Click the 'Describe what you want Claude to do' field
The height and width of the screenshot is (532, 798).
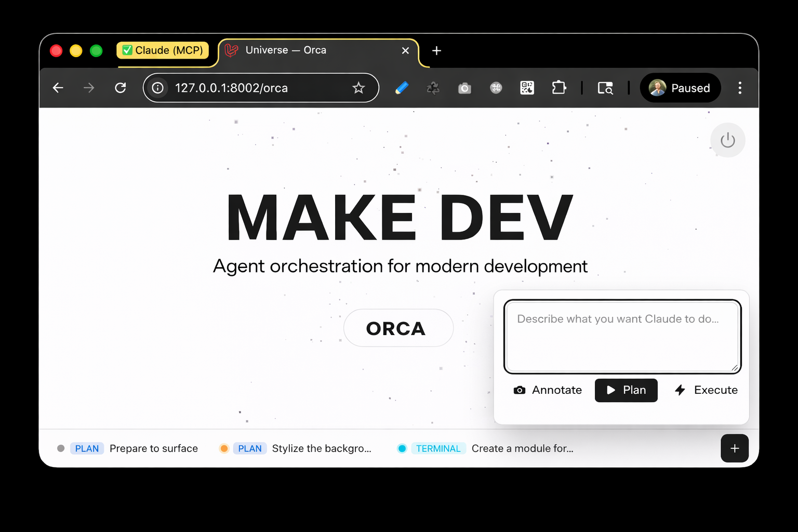pos(622,336)
